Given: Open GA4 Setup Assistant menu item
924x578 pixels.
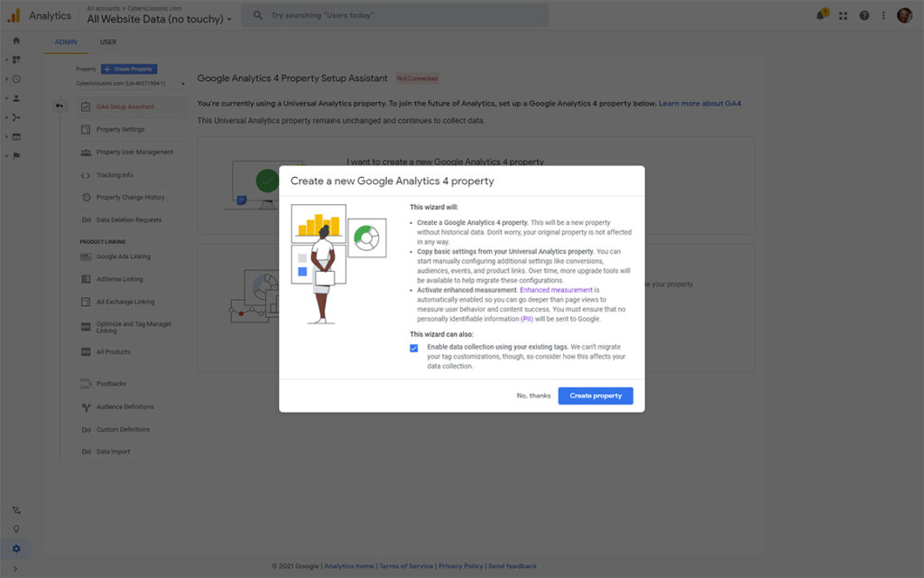Looking at the screenshot, I should [x=125, y=107].
